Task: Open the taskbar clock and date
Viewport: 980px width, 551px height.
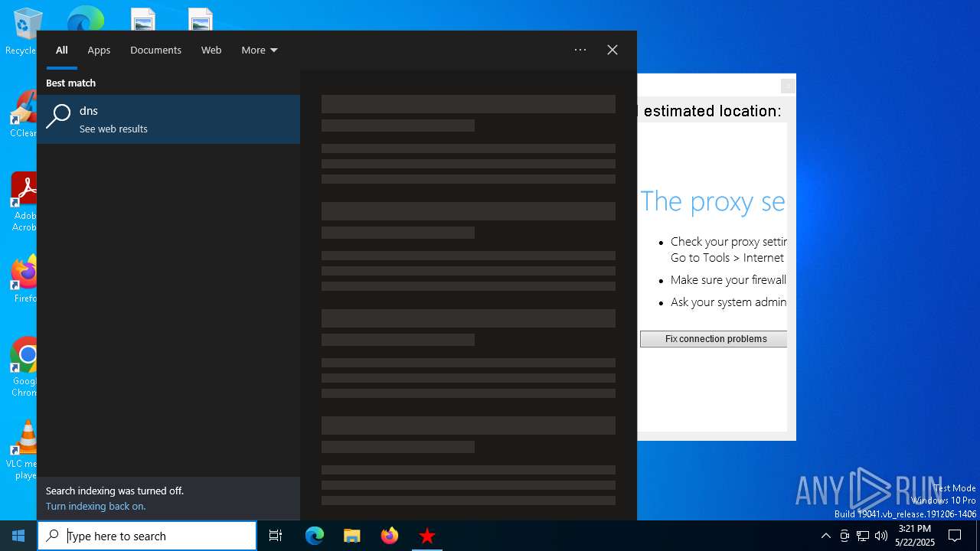Action: coord(915,536)
